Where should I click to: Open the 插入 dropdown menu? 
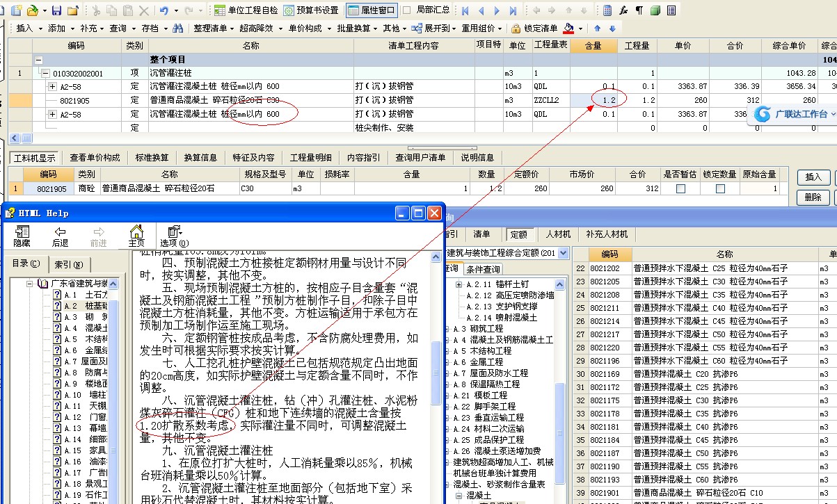coord(29,29)
